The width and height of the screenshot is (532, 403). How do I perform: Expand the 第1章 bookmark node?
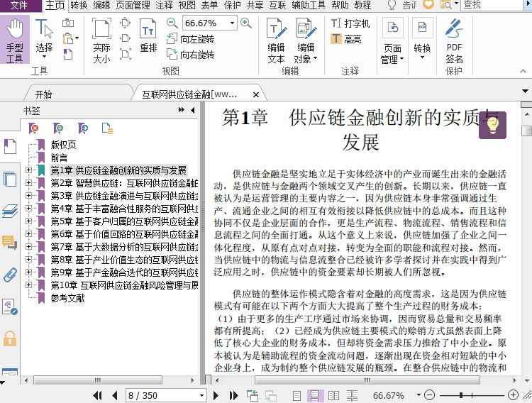tap(28, 170)
